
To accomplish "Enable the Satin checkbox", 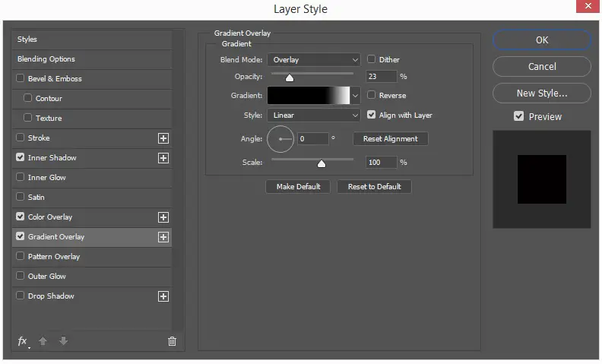I will click(20, 197).
